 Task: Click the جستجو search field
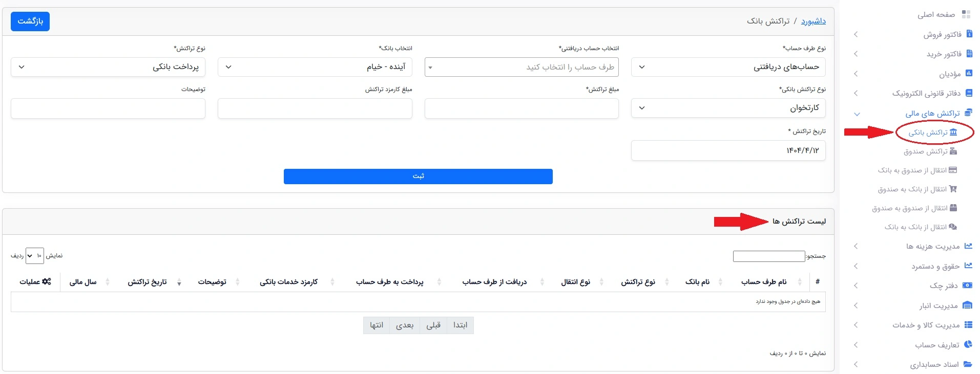(769, 256)
